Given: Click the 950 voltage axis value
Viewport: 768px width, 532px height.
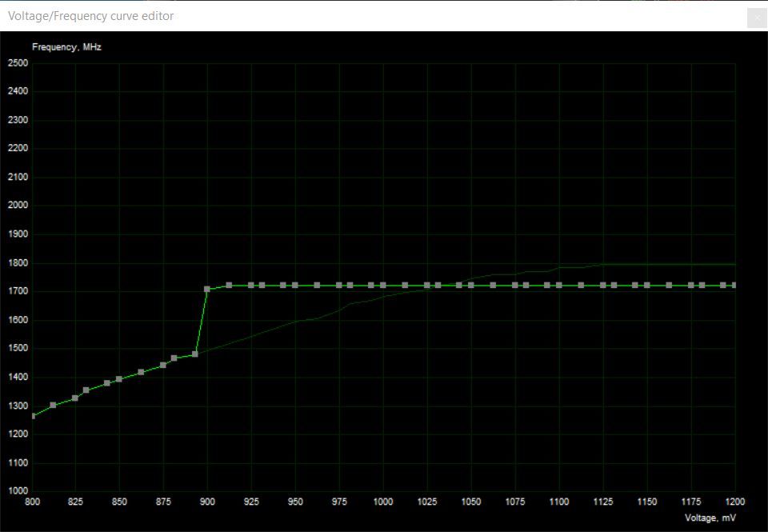Looking at the screenshot, I should tap(295, 502).
